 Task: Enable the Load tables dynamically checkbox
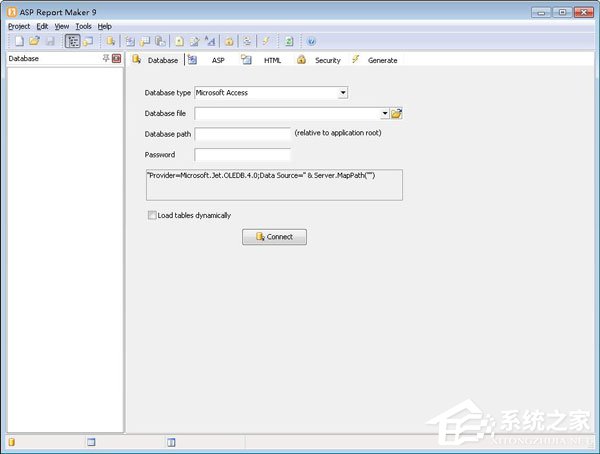coord(152,215)
